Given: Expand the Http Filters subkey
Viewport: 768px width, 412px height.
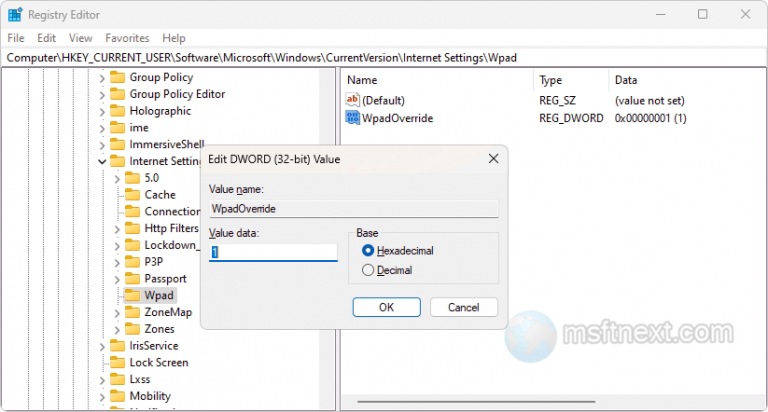Looking at the screenshot, I should (117, 229).
